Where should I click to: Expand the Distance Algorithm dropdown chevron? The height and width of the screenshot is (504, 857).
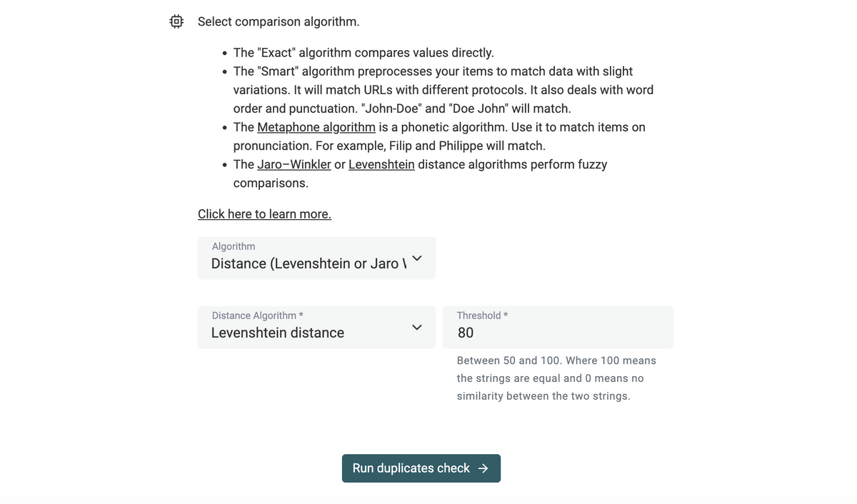417,327
